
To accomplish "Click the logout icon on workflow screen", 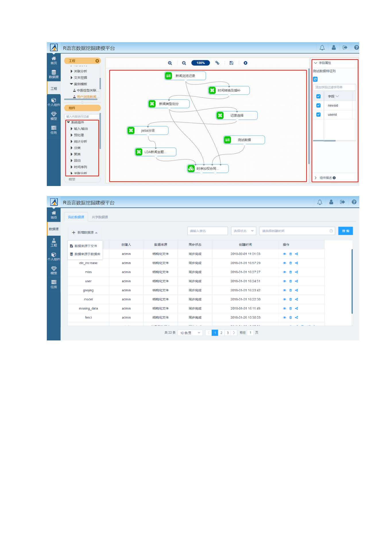I will tap(345, 47).
